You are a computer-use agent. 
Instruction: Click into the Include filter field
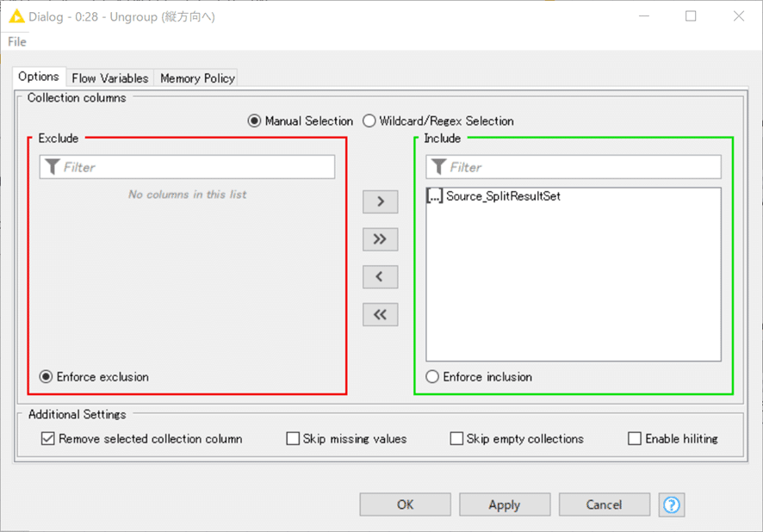click(574, 167)
